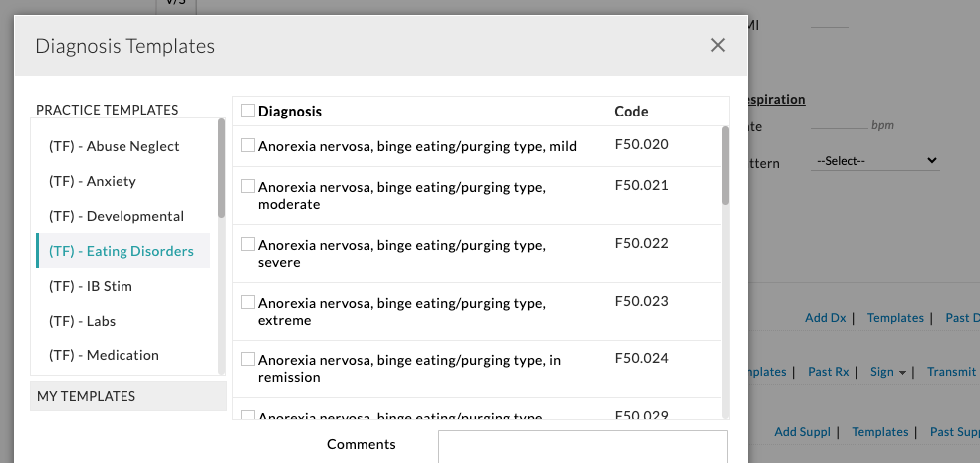Open the respiration pattern --Select-- dropdown

[x=875, y=160]
